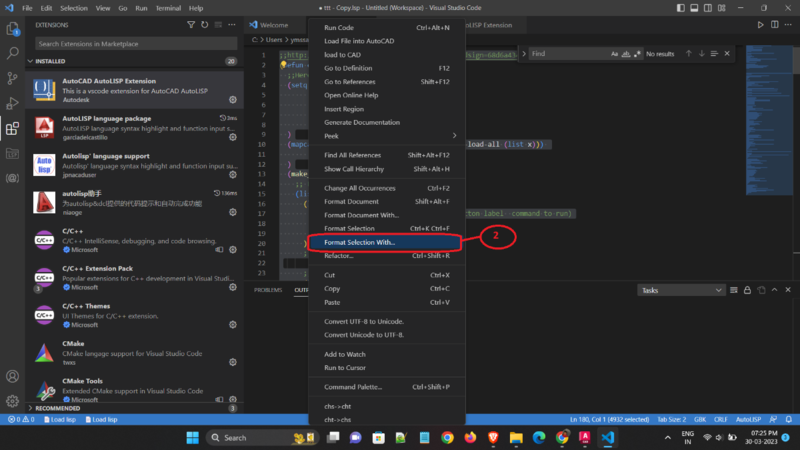This screenshot has height=450, width=800.
Task: Toggle Use Regular Expression in Find
Action: pos(635,53)
